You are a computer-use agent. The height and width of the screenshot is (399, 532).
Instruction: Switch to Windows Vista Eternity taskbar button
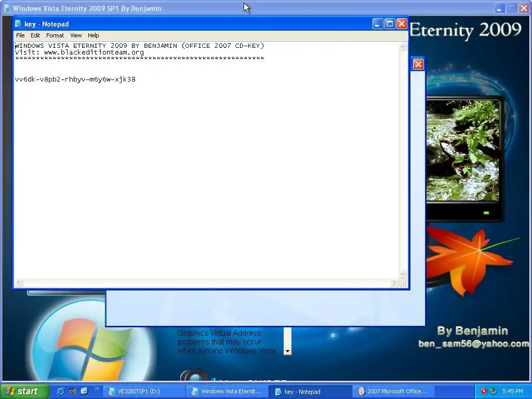click(227, 392)
